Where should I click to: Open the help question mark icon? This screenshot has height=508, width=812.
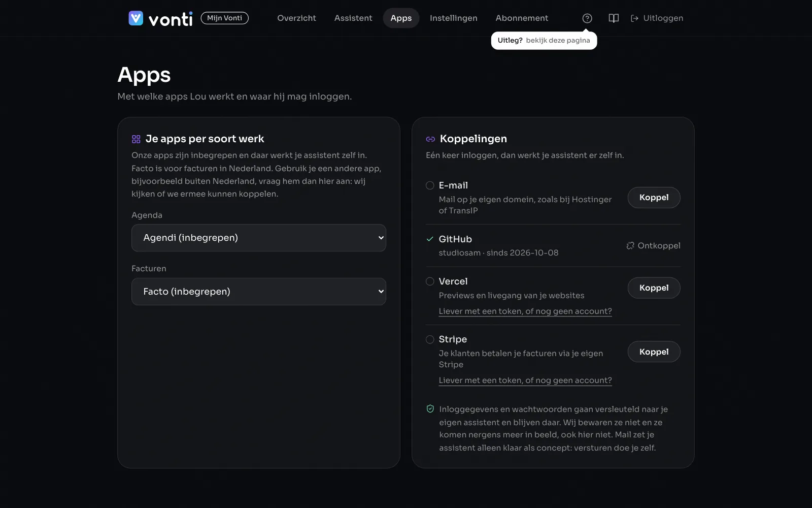click(587, 18)
